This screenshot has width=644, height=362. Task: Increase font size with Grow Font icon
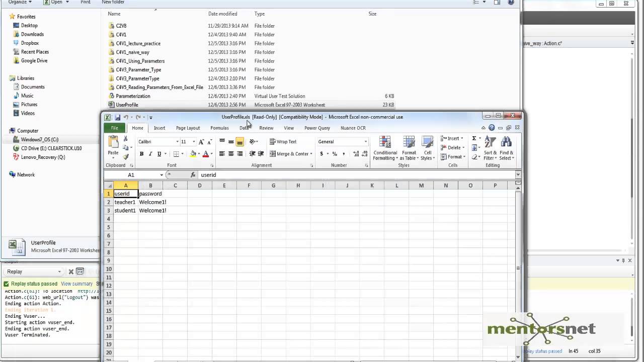point(201,142)
